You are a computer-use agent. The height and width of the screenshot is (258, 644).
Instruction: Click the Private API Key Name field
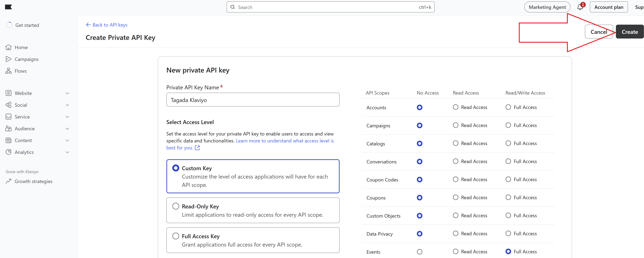click(x=252, y=100)
